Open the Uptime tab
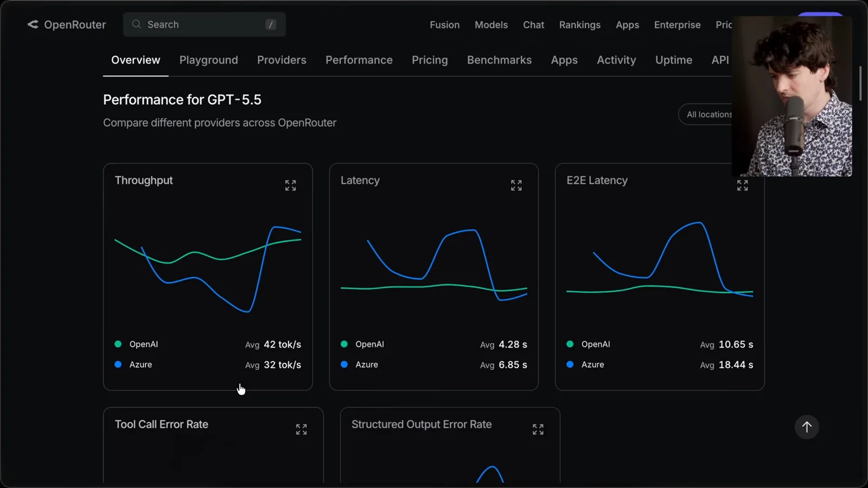Screen dimensions: 868x488 coord(674,60)
